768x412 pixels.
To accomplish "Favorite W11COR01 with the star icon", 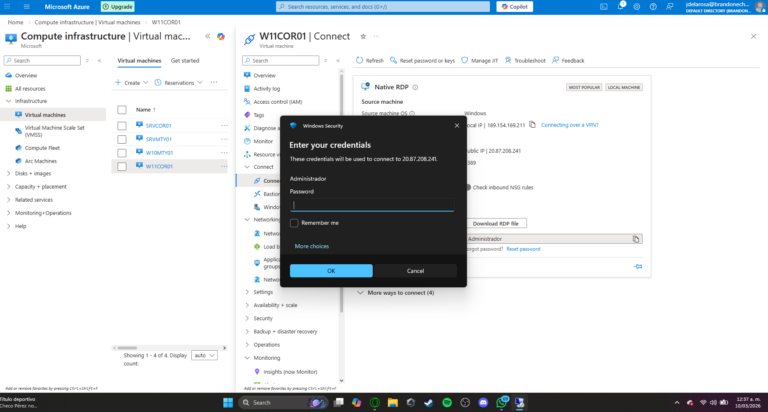I will [x=363, y=36].
